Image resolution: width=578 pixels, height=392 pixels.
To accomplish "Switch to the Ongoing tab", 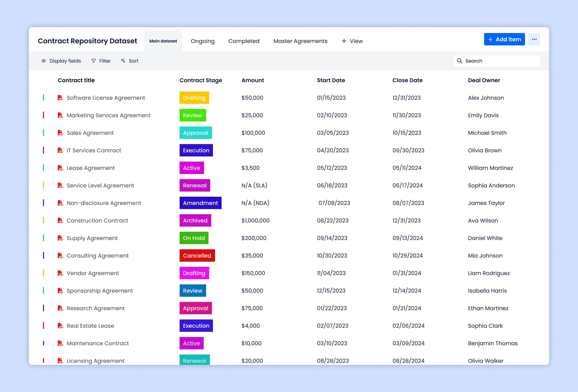I will 203,41.
